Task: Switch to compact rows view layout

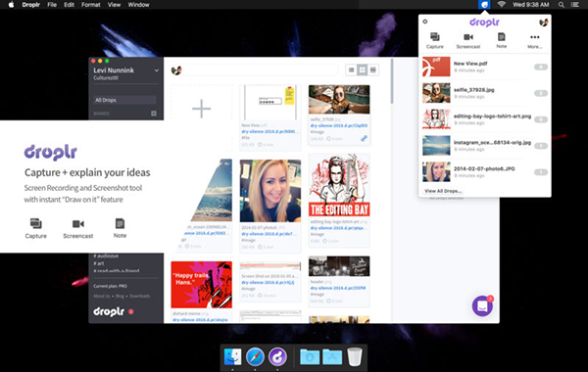Action: click(x=372, y=70)
